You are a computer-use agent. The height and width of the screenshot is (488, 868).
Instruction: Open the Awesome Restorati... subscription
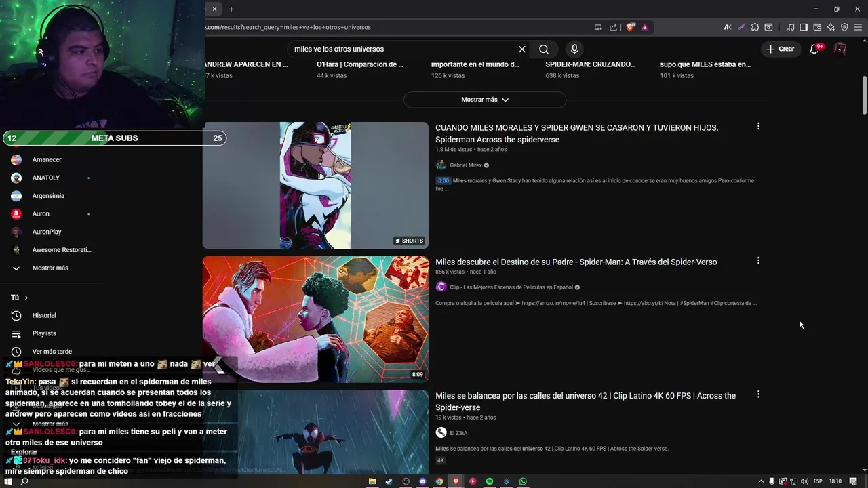click(x=62, y=250)
